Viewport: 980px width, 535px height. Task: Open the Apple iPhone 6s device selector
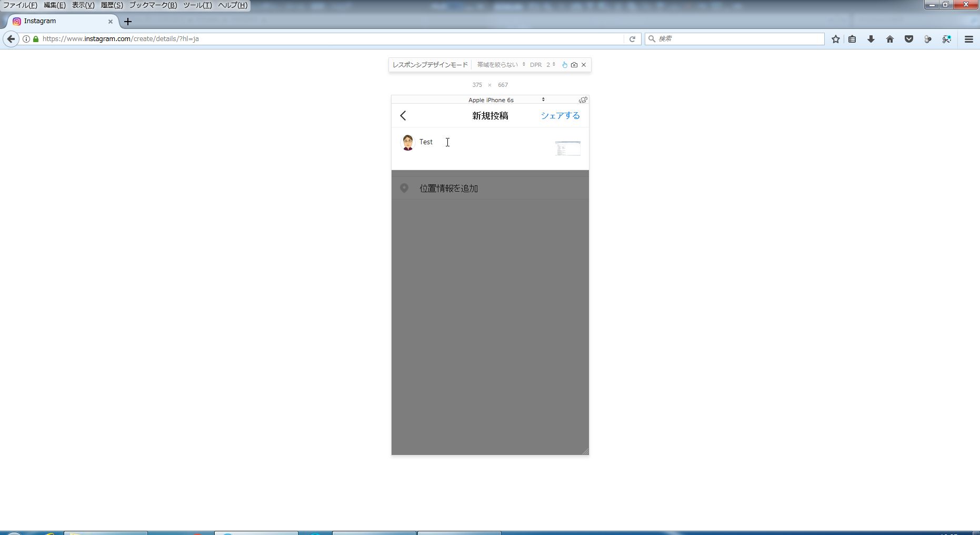(x=491, y=100)
